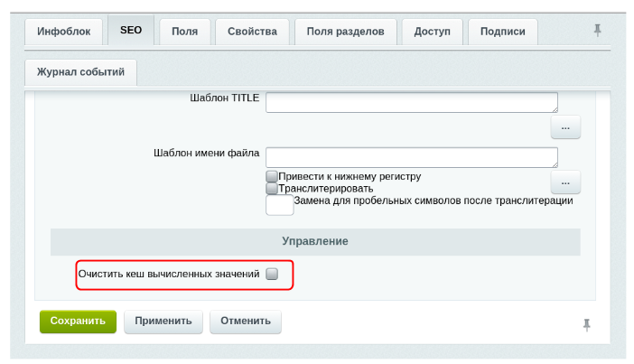Open the Журнал событий tab

(80, 70)
